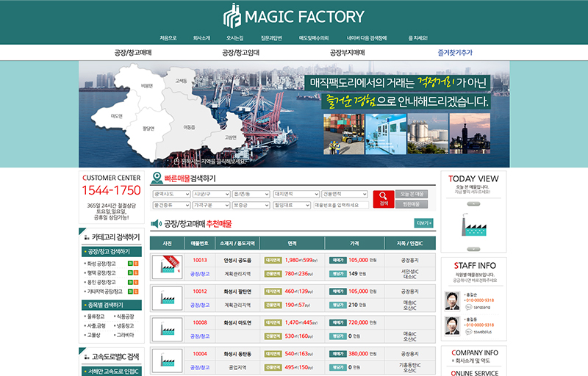
Task: Click the factory image in Today View
Action: 473,225
